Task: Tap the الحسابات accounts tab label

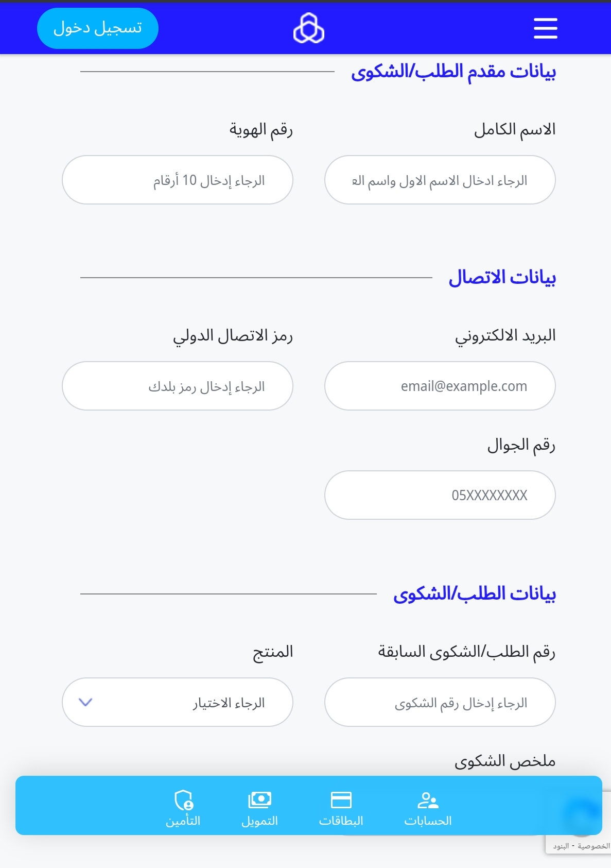Action: (428, 821)
